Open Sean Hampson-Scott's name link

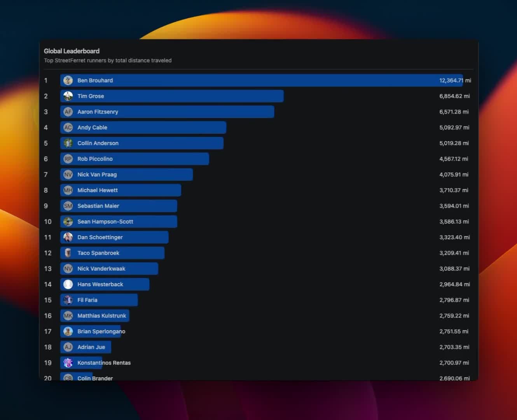coord(105,221)
